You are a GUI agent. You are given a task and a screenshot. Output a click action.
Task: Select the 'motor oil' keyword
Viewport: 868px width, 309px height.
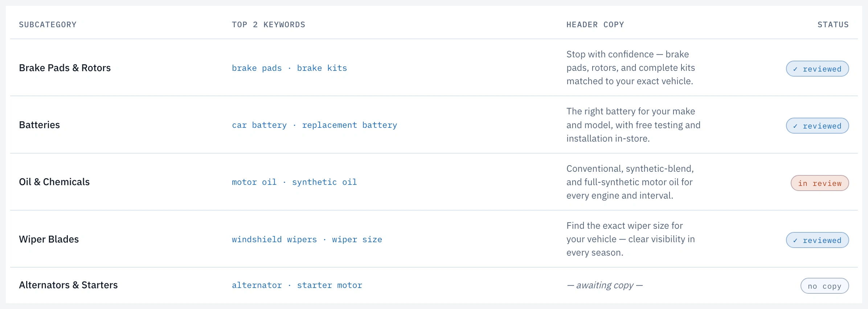coord(254,182)
